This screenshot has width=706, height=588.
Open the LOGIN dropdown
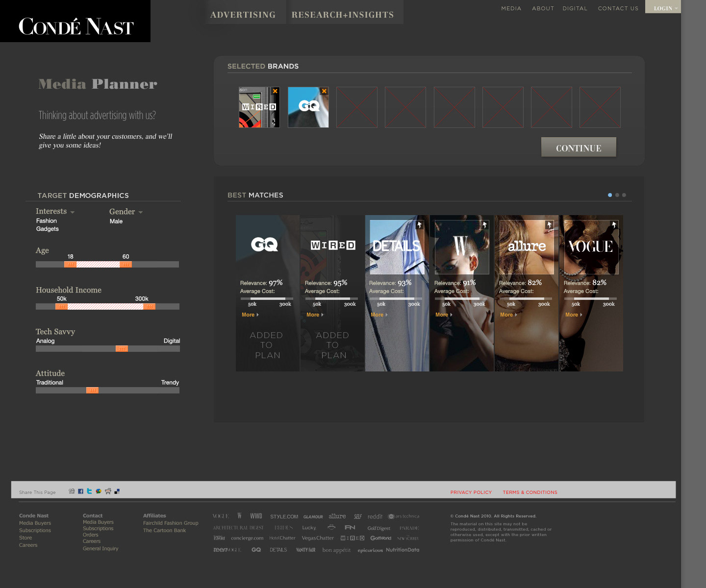tap(663, 7)
